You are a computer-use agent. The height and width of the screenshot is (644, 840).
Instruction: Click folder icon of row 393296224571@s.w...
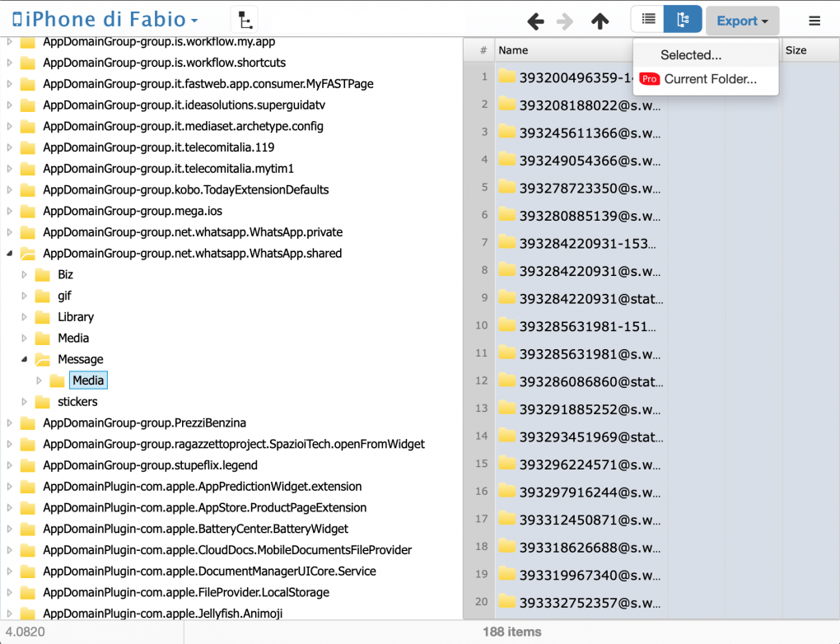(506, 464)
